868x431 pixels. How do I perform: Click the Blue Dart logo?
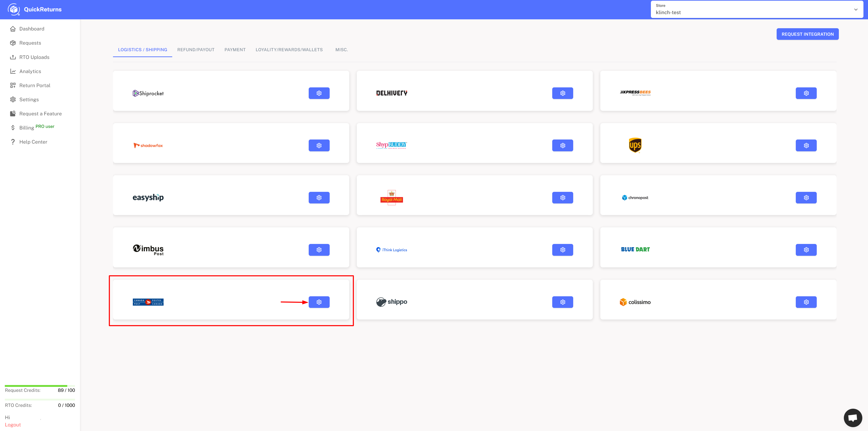[x=635, y=250]
